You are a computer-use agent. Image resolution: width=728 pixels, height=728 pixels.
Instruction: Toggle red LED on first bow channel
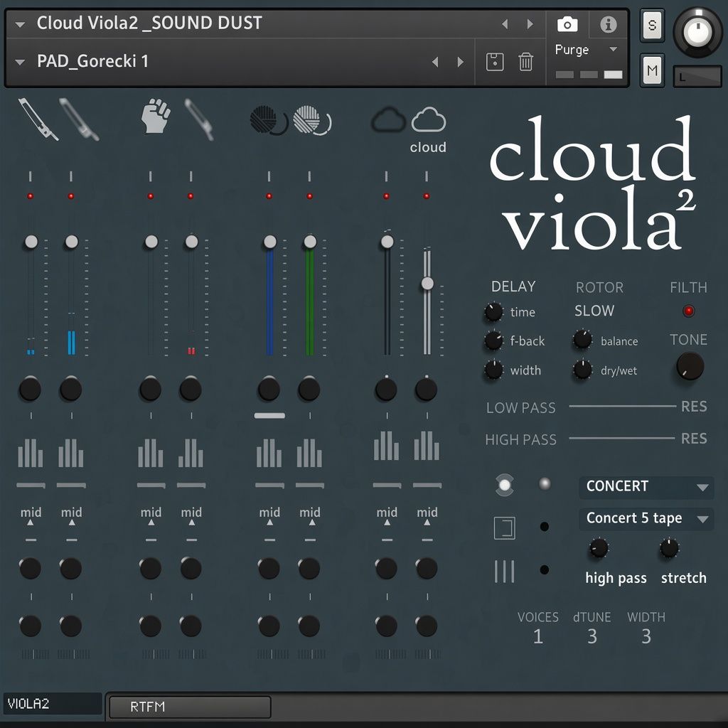pyautogui.click(x=30, y=196)
